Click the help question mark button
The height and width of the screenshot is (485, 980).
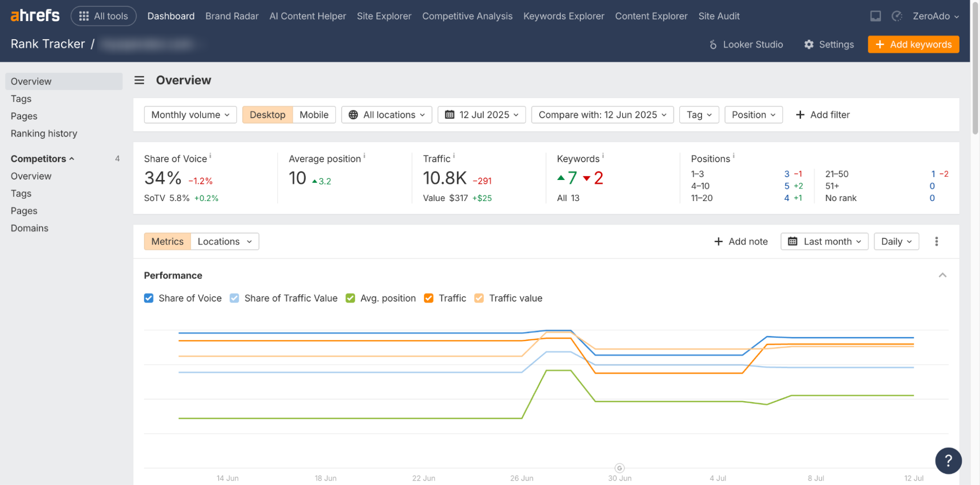(948, 460)
